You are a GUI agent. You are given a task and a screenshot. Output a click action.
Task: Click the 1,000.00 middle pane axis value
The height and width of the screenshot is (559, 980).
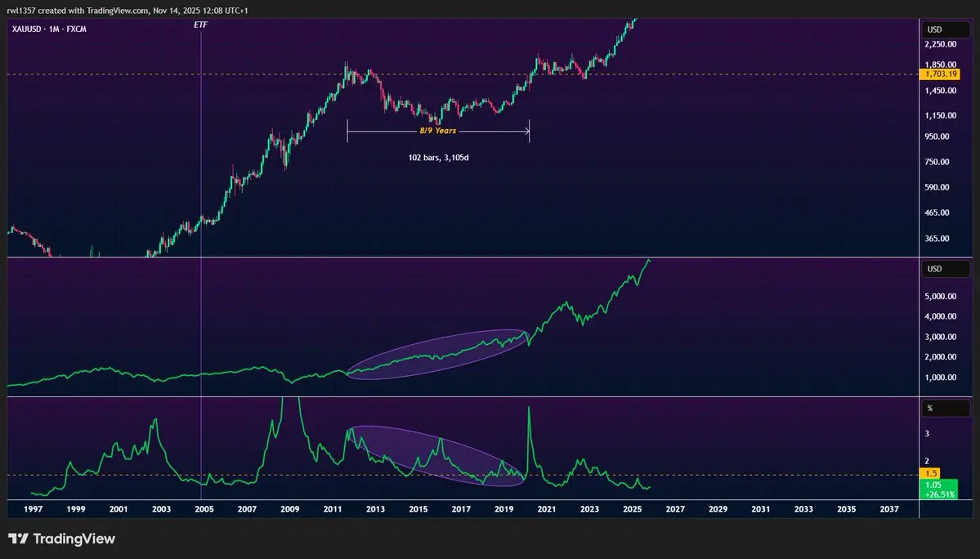pyautogui.click(x=941, y=378)
